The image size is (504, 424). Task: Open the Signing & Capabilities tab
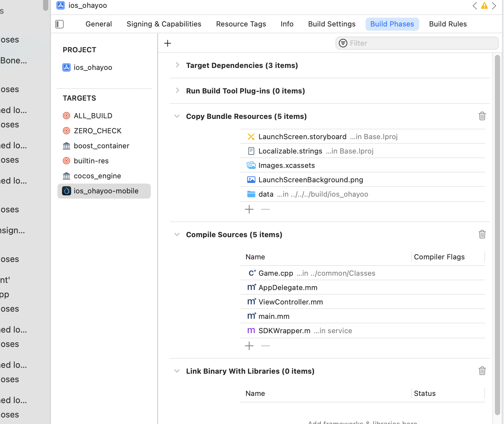[164, 24]
